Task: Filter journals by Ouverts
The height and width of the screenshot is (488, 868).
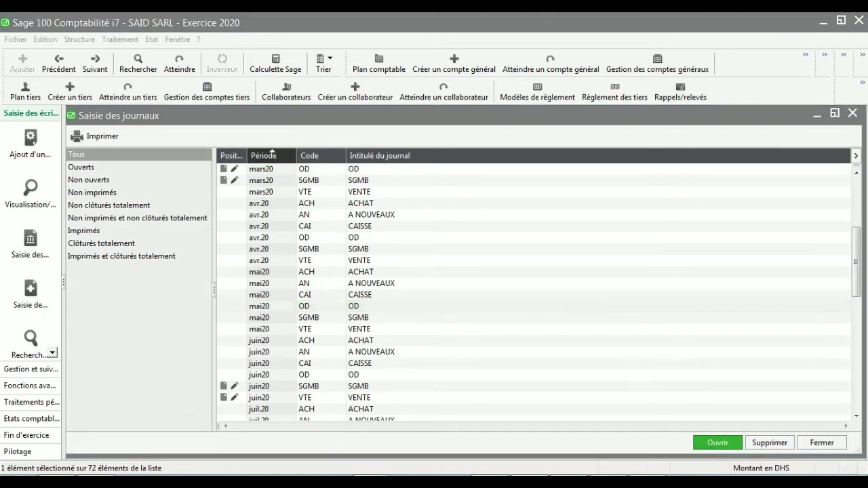Action: (x=139, y=167)
